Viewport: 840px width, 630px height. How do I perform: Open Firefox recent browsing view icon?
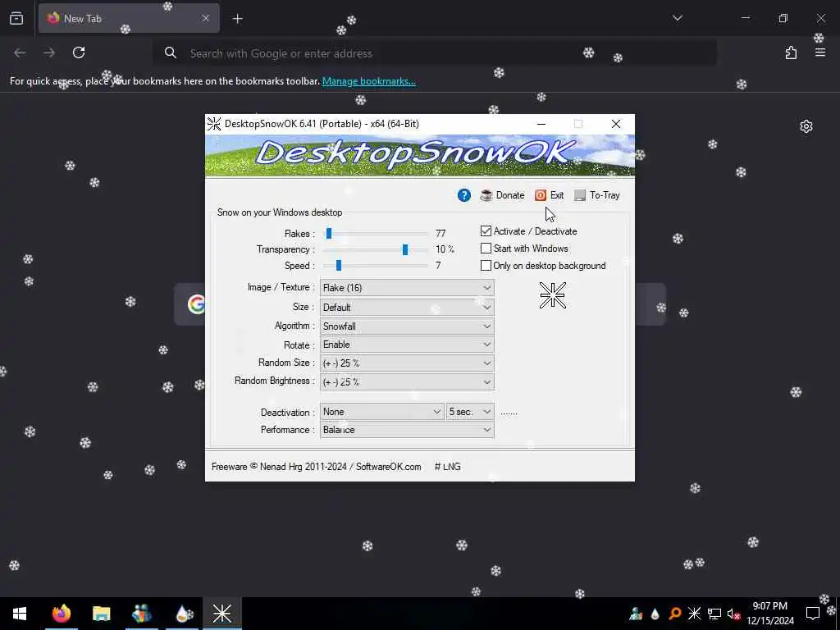pos(16,19)
